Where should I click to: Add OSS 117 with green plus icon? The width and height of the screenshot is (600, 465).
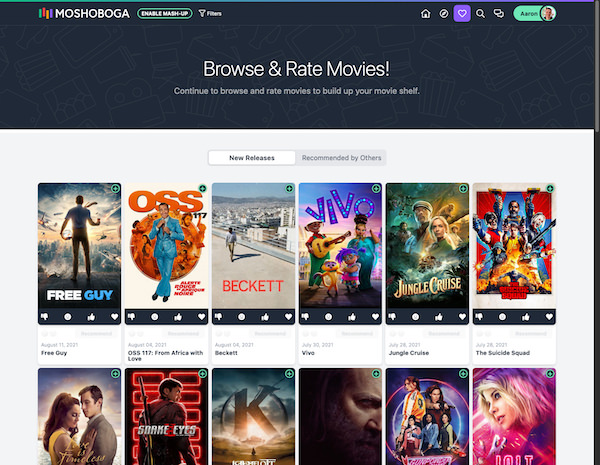point(202,188)
